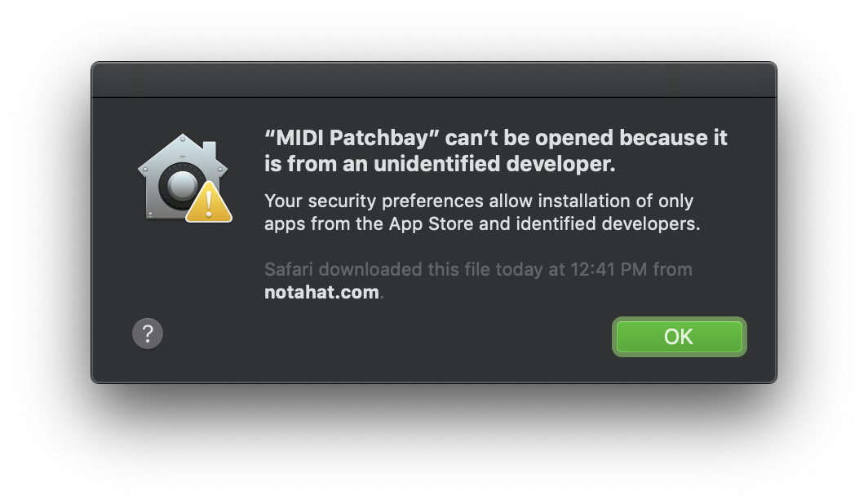
Task: Click the dialog's empty title bar
Action: pos(434,80)
